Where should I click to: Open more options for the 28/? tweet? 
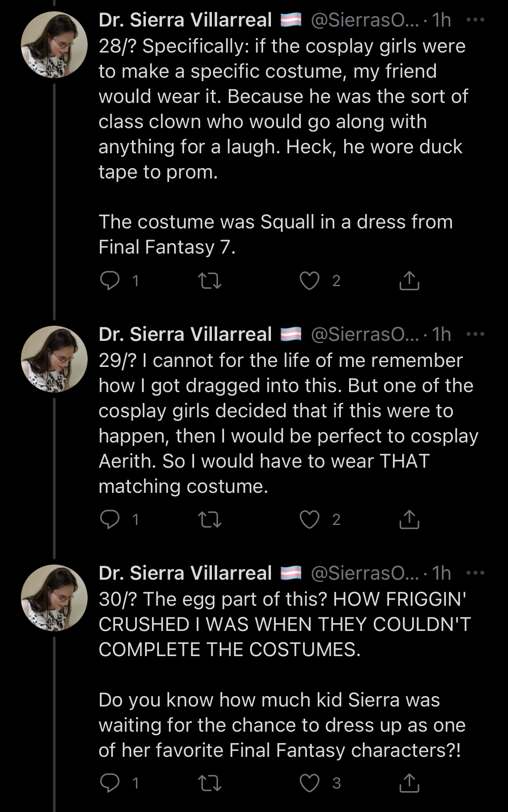point(475,20)
